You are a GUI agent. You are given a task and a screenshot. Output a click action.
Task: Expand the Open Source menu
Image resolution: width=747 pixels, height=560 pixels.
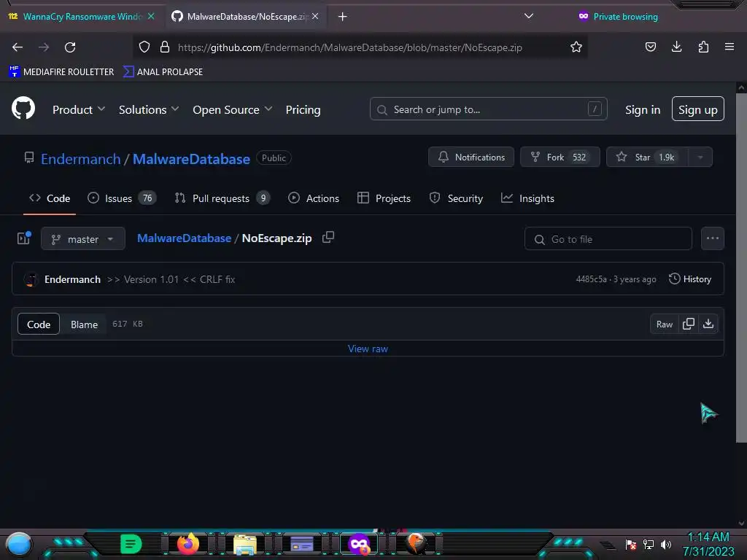click(233, 110)
